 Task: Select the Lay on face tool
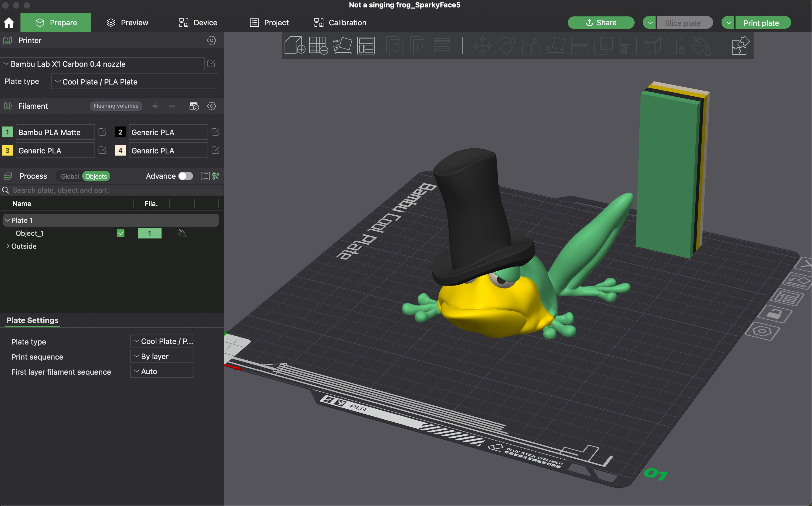pyautogui.click(x=555, y=45)
